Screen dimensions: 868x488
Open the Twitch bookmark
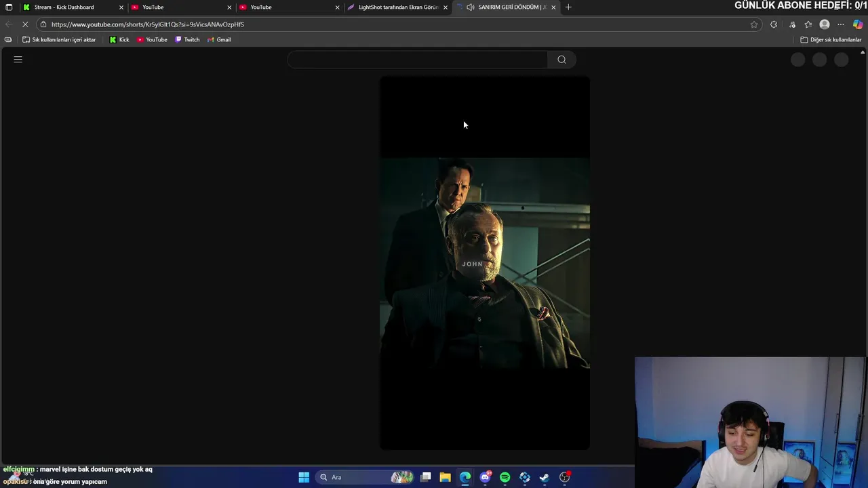(x=187, y=39)
